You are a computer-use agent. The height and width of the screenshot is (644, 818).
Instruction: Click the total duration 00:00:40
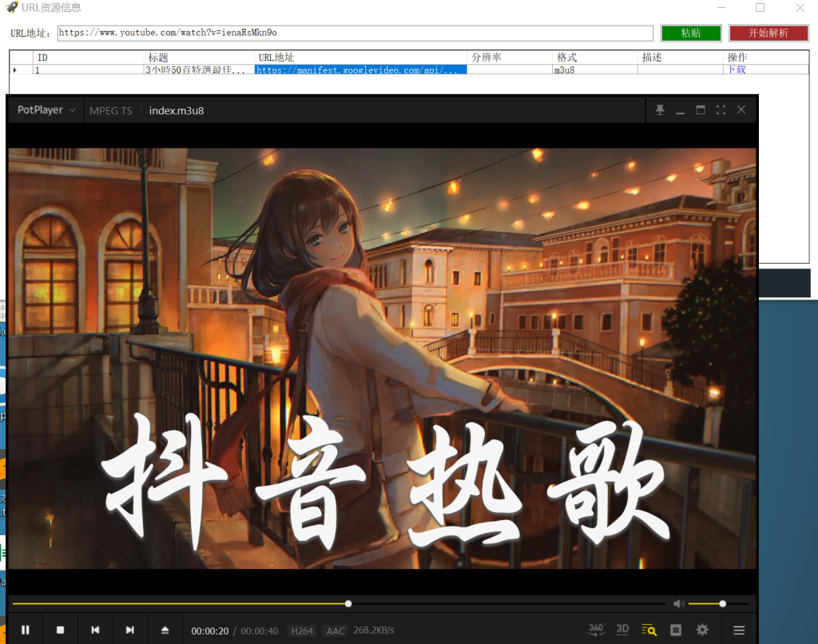[260, 631]
